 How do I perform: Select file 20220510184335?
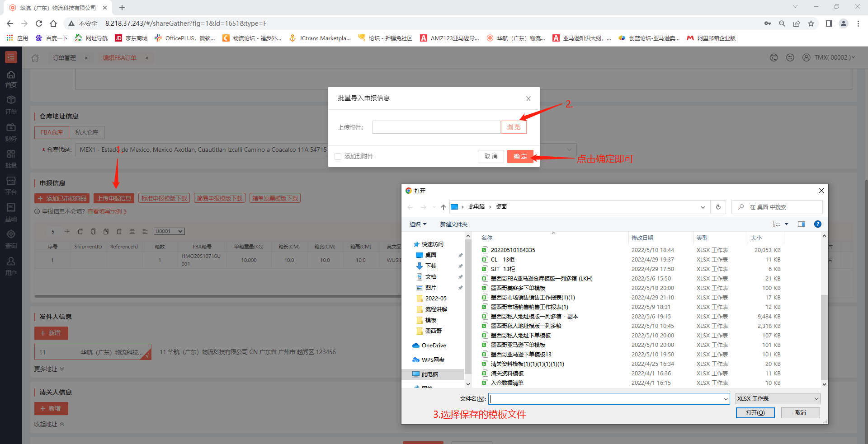[x=513, y=250]
